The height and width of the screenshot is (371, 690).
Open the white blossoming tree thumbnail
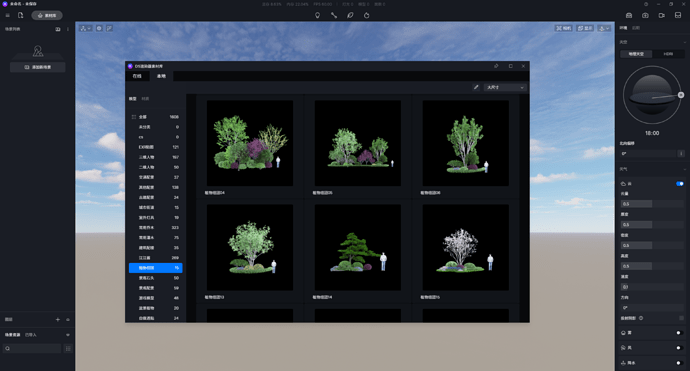(466, 247)
